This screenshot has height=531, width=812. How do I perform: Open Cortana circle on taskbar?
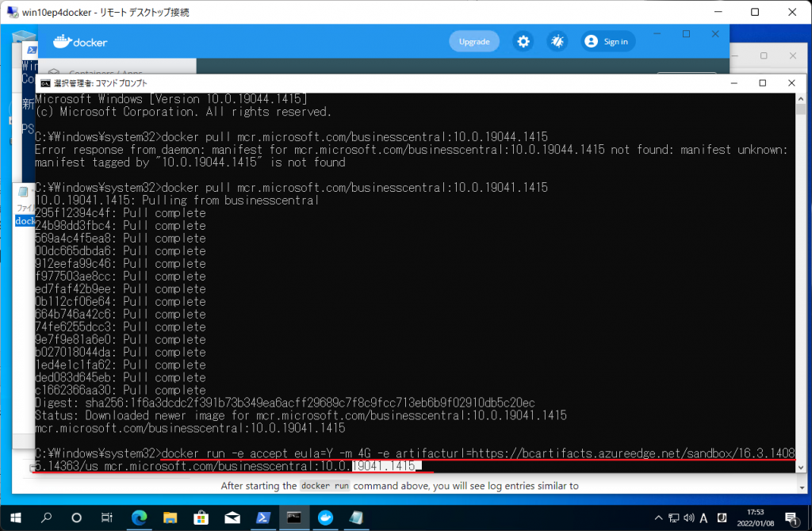click(x=76, y=518)
